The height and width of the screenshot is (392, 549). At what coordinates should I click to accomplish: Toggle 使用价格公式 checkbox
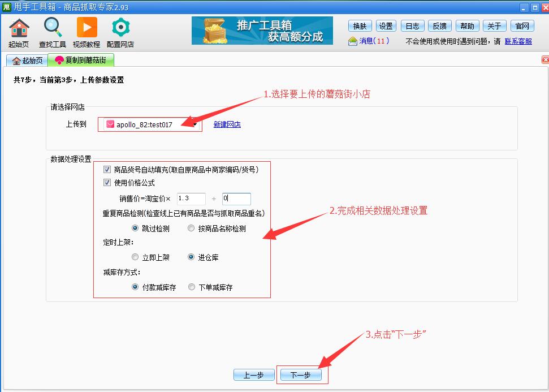click(x=107, y=183)
